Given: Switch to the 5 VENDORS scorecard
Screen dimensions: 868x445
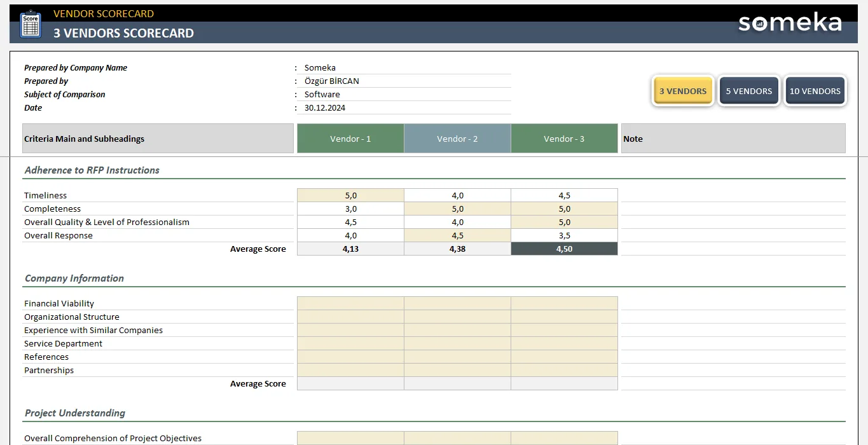Looking at the screenshot, I should [x=749, y=91].
